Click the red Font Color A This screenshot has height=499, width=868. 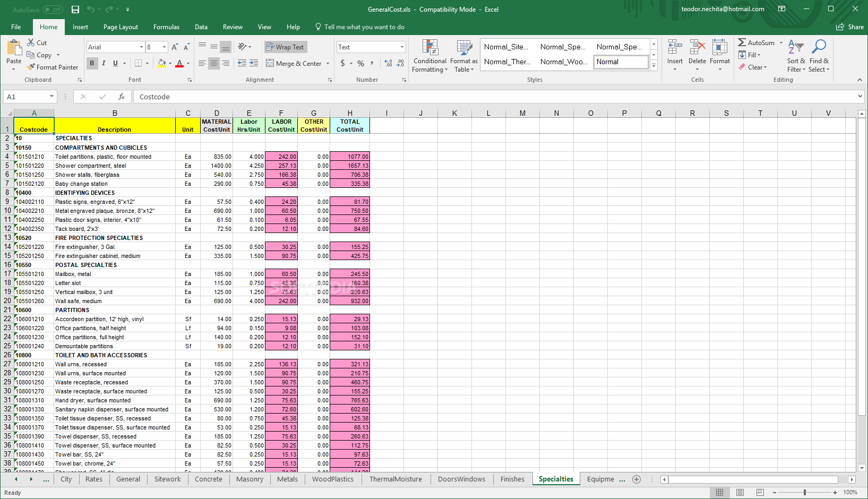click(x=179, y=63)
